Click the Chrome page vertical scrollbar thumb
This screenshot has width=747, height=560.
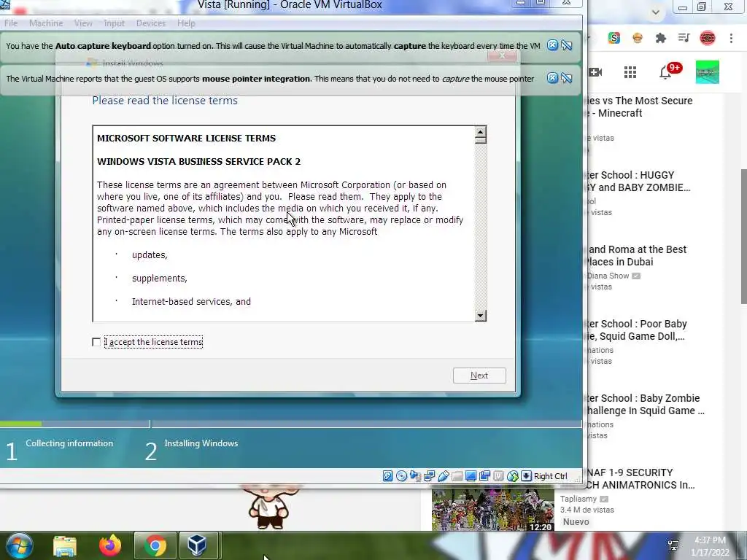743,236
